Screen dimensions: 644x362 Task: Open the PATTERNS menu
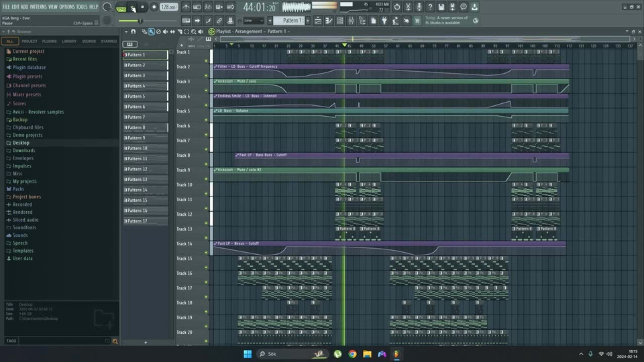click(38, 7)
